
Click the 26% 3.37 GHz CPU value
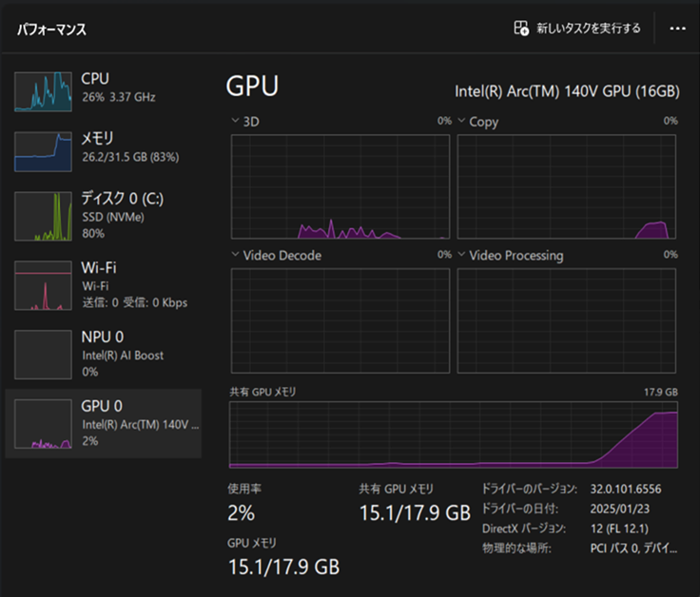pyautogui.click(x=119, y=97)
